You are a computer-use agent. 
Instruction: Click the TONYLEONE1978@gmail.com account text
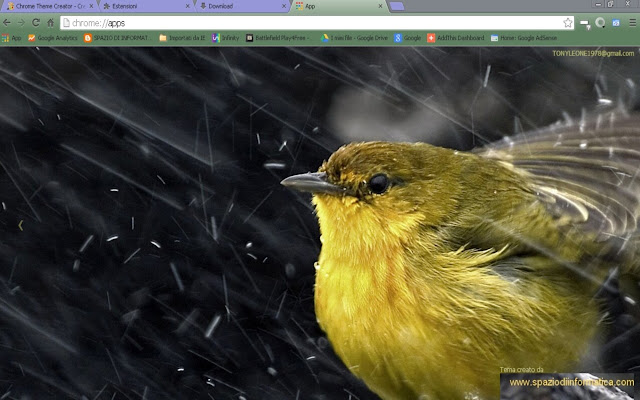[x=593, y=53]
